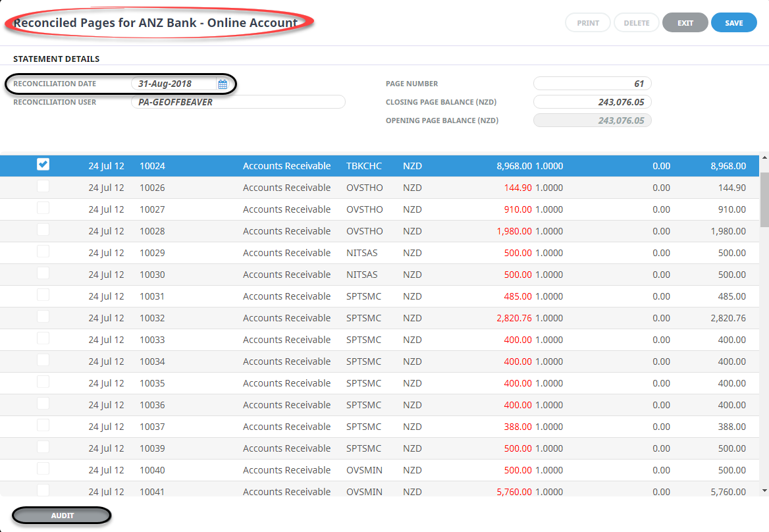Screen dimensions: 769x532
Task: Exit the reconciled pages screen
Action: 685,22
